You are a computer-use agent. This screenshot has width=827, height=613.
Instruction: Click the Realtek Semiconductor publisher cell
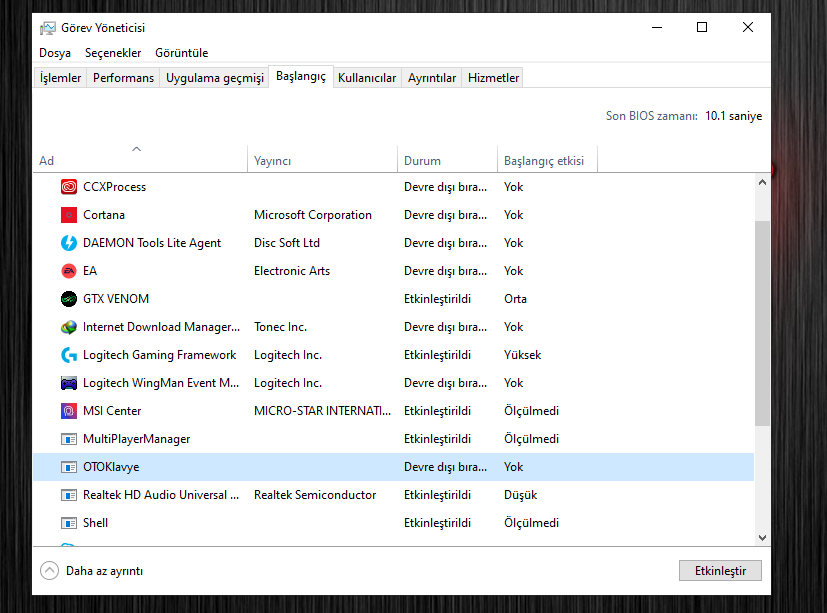[x=315, y=495]
